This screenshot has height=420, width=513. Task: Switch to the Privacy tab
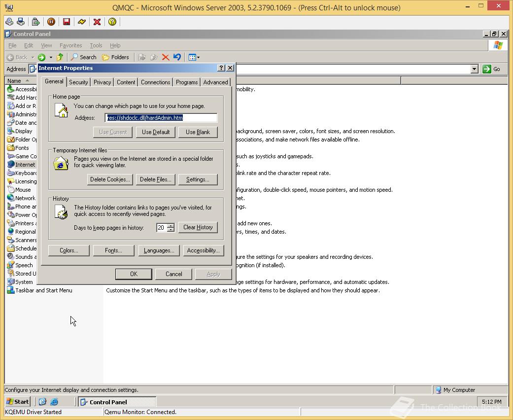(x=102, y=82)
